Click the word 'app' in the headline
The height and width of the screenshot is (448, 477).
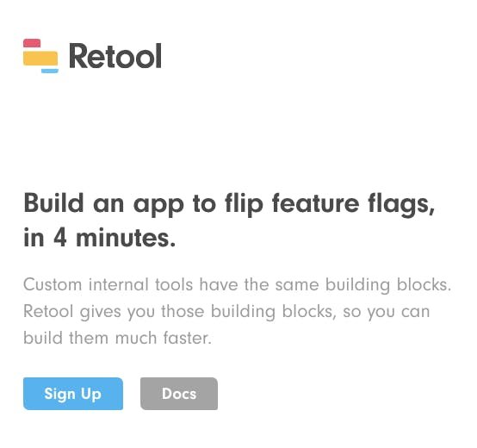[158, 206]
